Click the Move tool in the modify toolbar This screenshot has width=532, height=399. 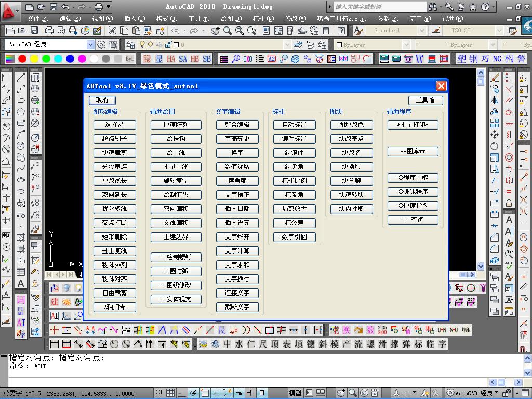pyautogui.click(x=495, y=135)
